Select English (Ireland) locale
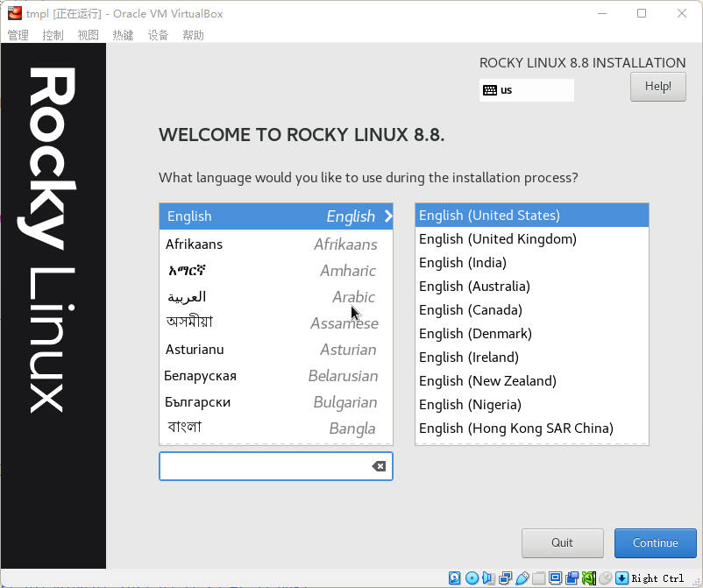703x588 pixels. click(x=532, y=358)
